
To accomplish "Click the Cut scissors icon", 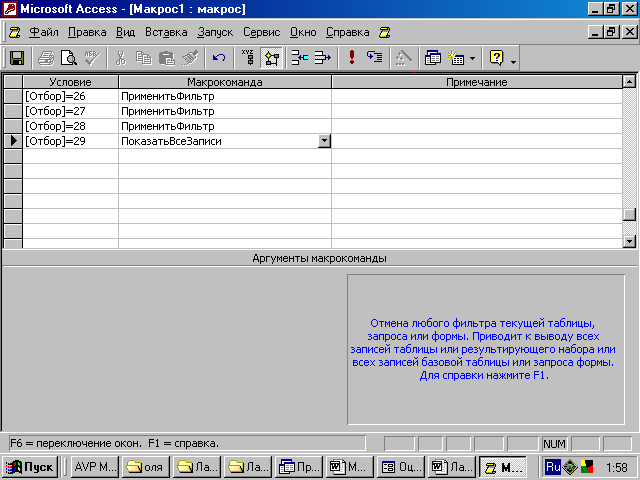I will pos(120,58).
